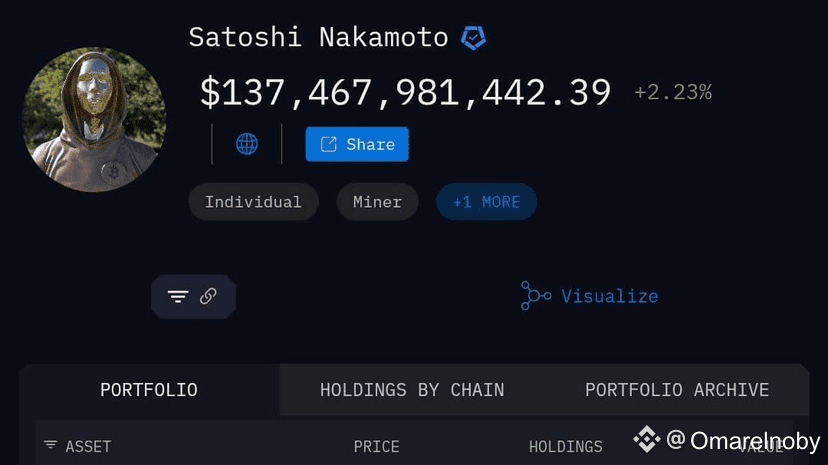Click the Visualize graph node icon

coord(536,296)
